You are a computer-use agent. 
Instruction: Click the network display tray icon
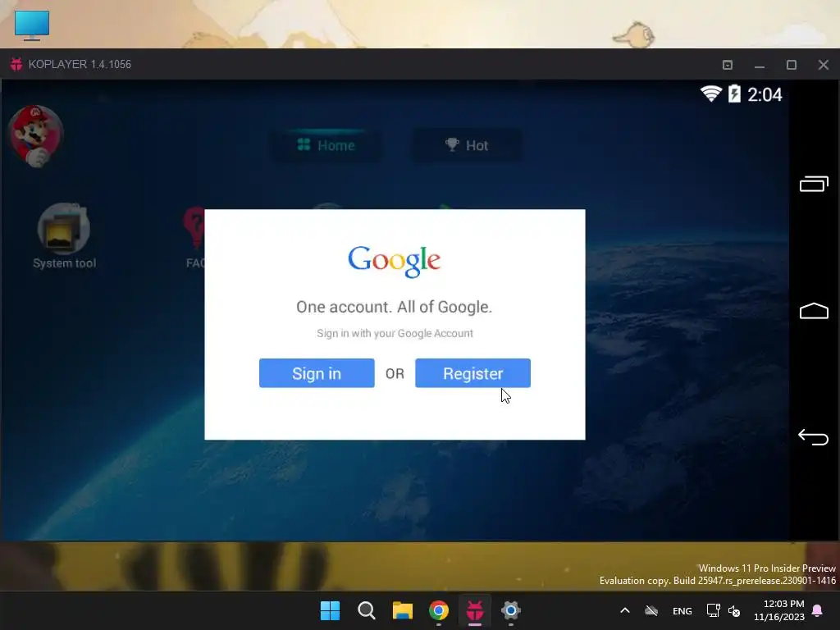(713, 610)
